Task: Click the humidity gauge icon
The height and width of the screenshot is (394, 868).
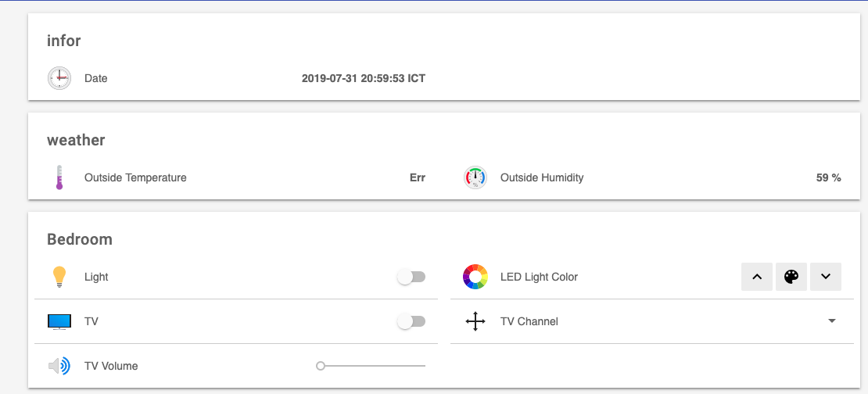Action: click(475, 177)
